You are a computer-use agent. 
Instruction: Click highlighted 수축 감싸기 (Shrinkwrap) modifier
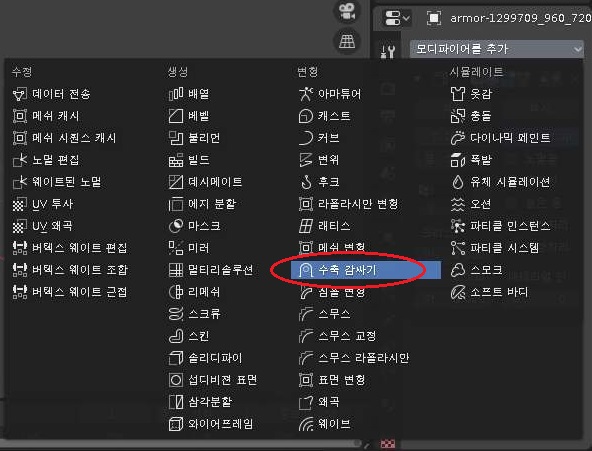365,270
